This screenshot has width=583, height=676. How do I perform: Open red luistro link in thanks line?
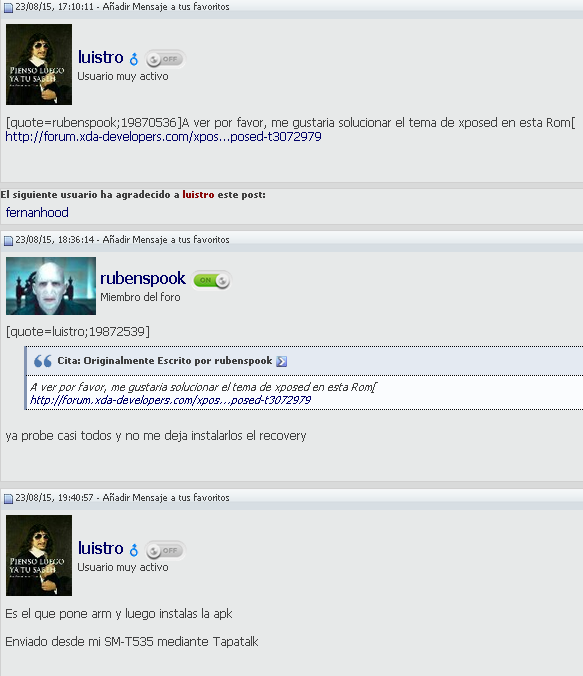tap(198, 194)
